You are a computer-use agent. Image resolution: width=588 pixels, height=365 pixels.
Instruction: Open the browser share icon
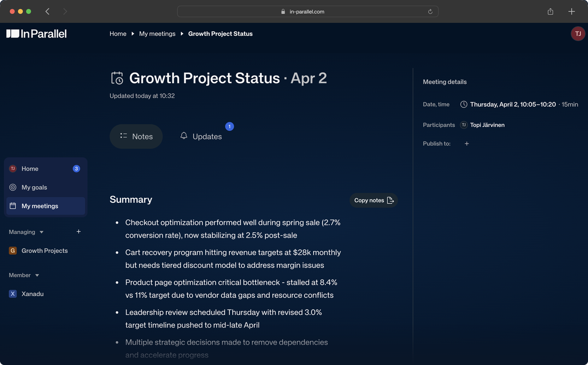point(551,11)
